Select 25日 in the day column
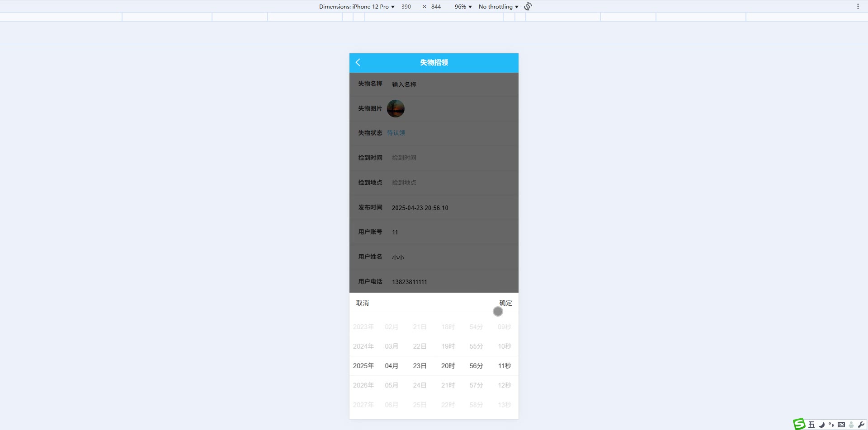The height and width of the screenshot is (430, 868). click(x=420, y=405)
